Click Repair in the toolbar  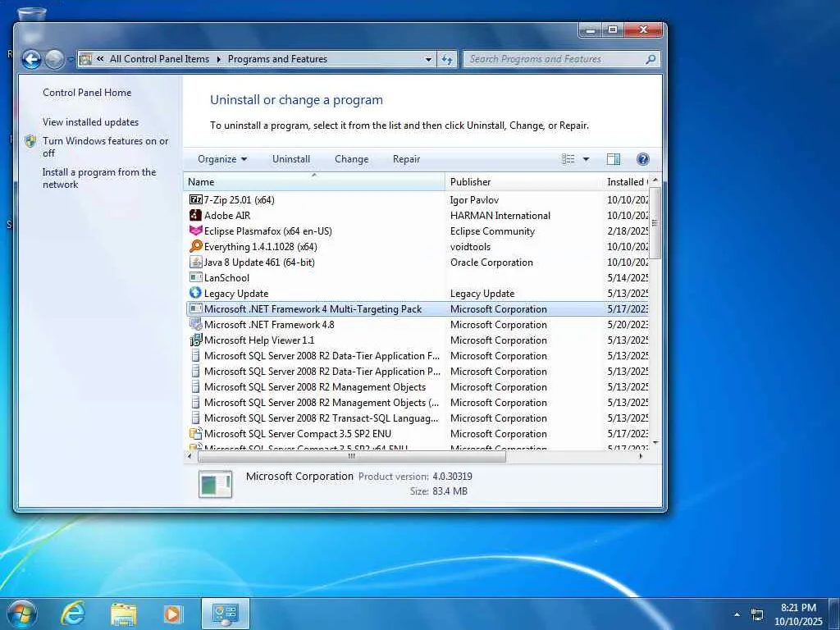click(406, 159)
